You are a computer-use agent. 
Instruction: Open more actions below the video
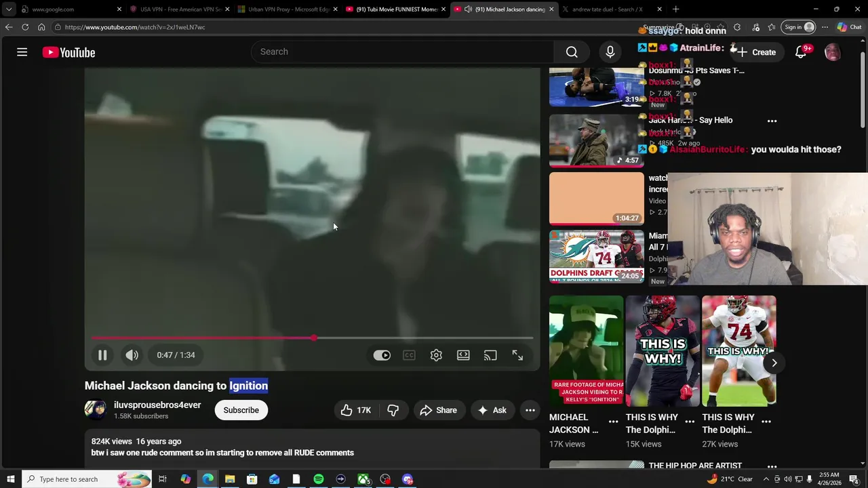click(530, 410)
